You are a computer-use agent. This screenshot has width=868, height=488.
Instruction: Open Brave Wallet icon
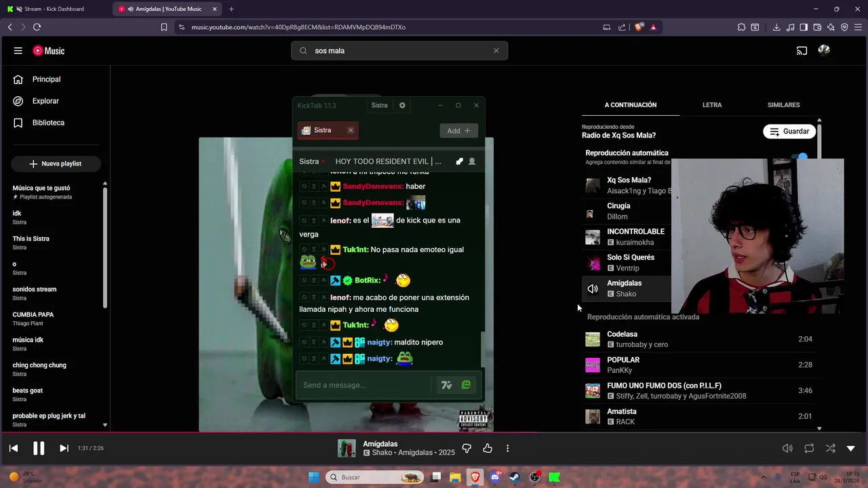coord(817,27)
